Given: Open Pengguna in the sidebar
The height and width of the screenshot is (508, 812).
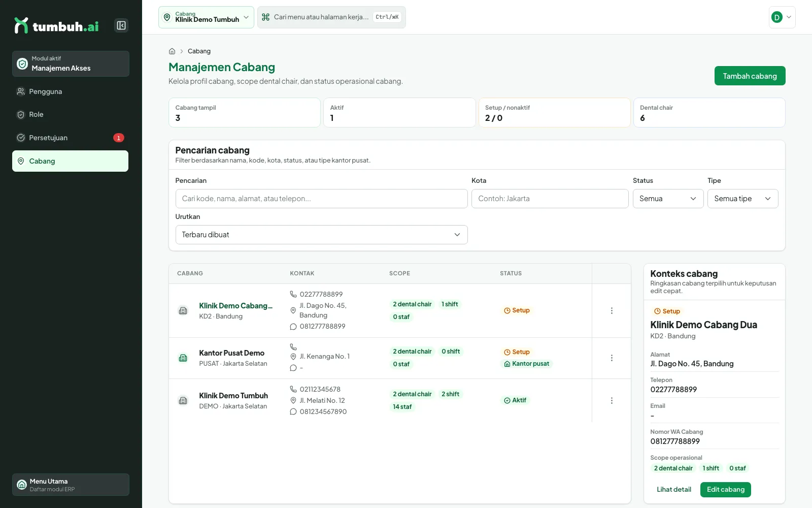Looking at the screenshot, I should 70,91.
